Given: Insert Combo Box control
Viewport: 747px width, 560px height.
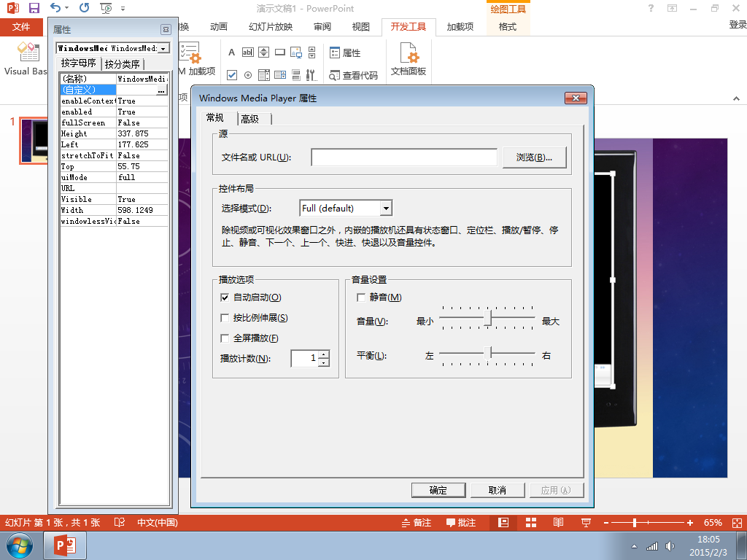Looking at the screenshot, I should point(280,75).
